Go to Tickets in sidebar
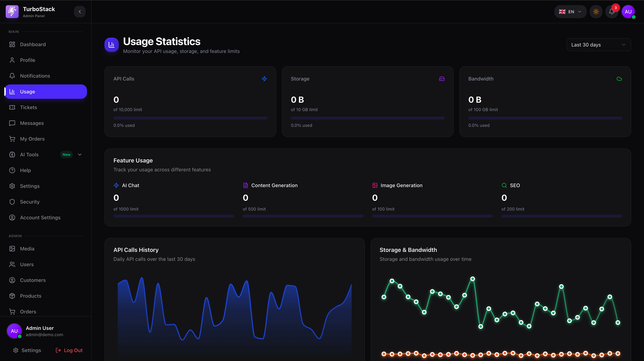This screenshot has width=644, height=361. point(28,107)
